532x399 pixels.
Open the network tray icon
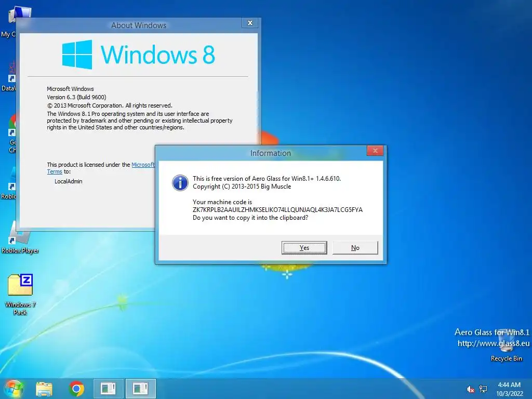click(483, 389)
